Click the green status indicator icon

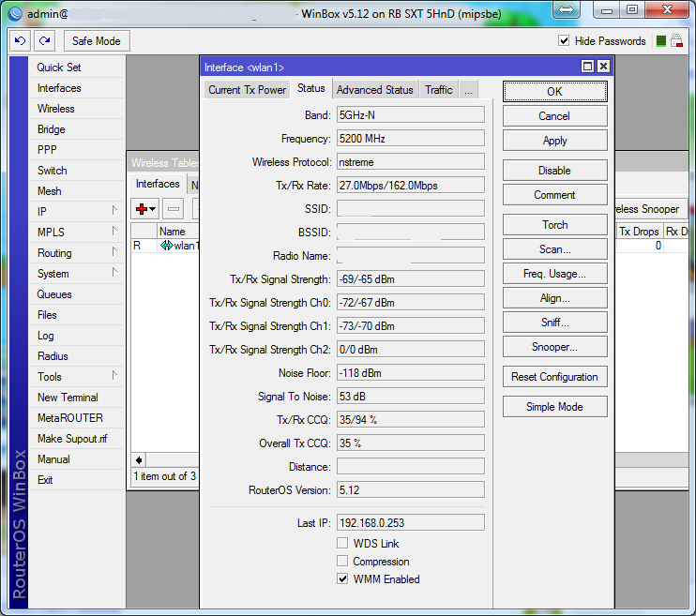tap(661, 41)
